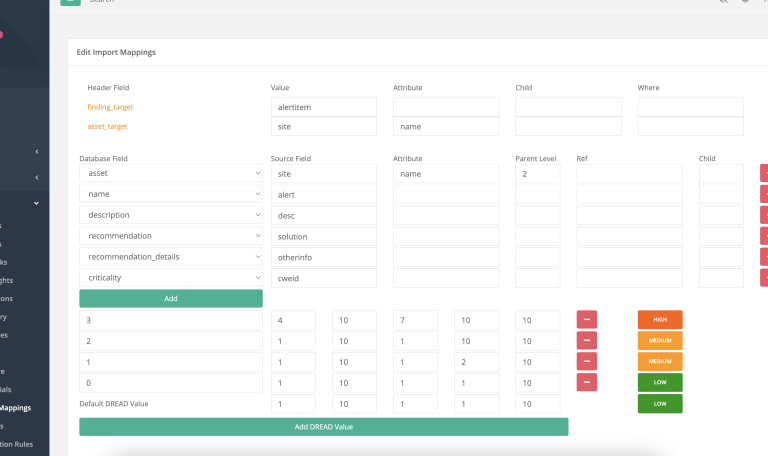Remove the DREAD row with value 3
This screenshot has width=768, height=456.
586,319
